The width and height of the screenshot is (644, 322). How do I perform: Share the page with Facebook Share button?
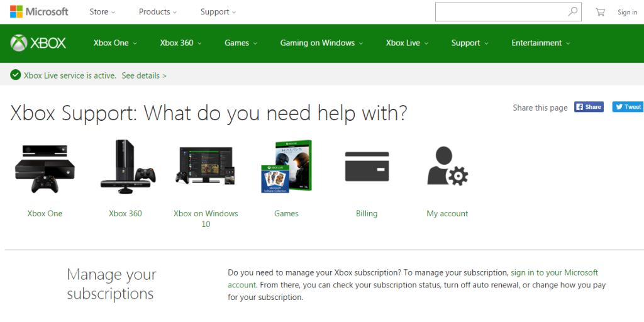[x=589, y=107]
